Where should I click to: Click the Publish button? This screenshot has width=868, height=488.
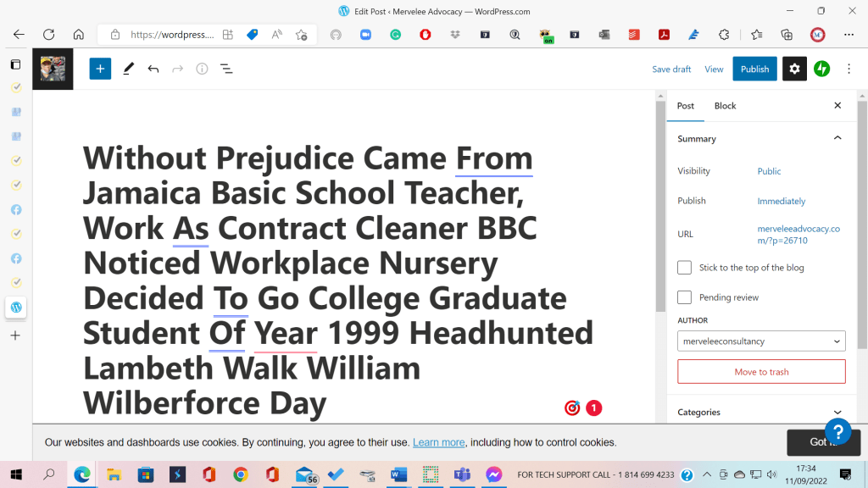(x=754, y=69)
